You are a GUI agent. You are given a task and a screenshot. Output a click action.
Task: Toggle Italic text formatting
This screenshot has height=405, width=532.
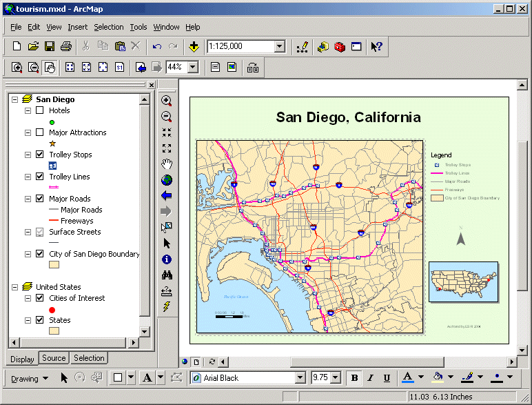pyautogui.click(x=371, y=378)
